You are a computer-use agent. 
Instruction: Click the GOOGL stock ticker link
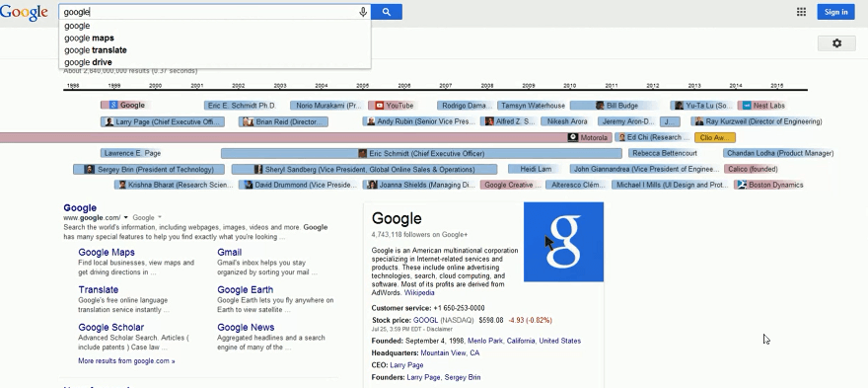click(x=425, y=321)
